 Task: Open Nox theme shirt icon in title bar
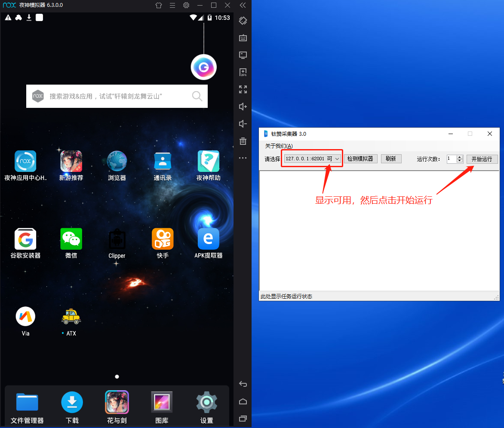point(158,5)
